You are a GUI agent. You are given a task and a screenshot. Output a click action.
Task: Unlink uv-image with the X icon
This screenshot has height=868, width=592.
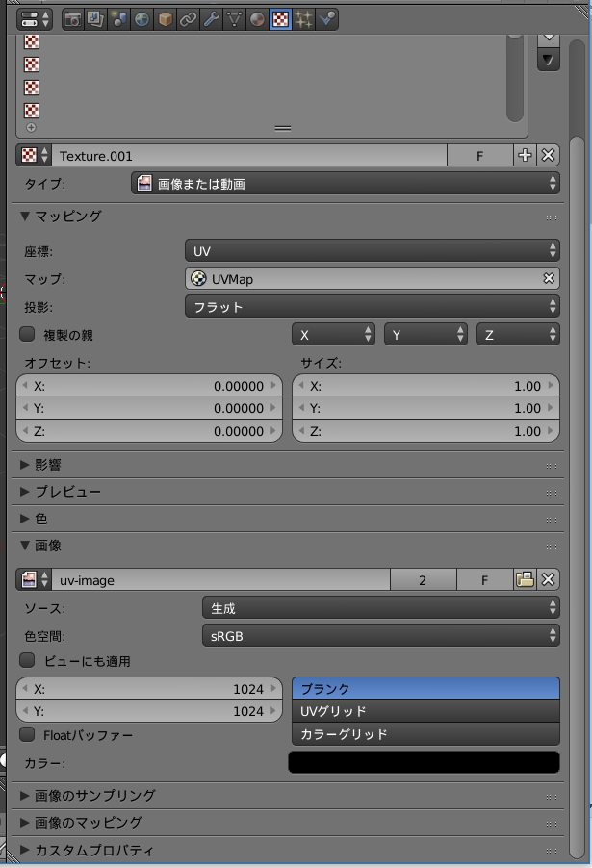click(548, 579)
